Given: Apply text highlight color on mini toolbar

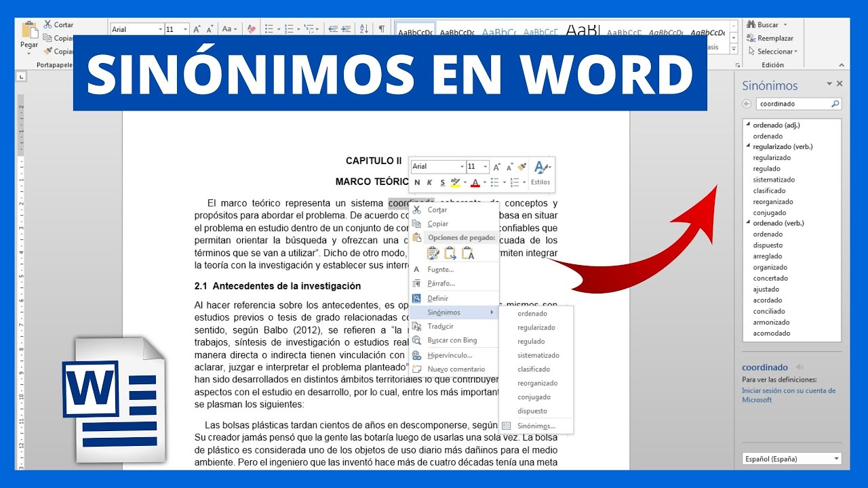Looking at the screenshot, I should [456, 182].
